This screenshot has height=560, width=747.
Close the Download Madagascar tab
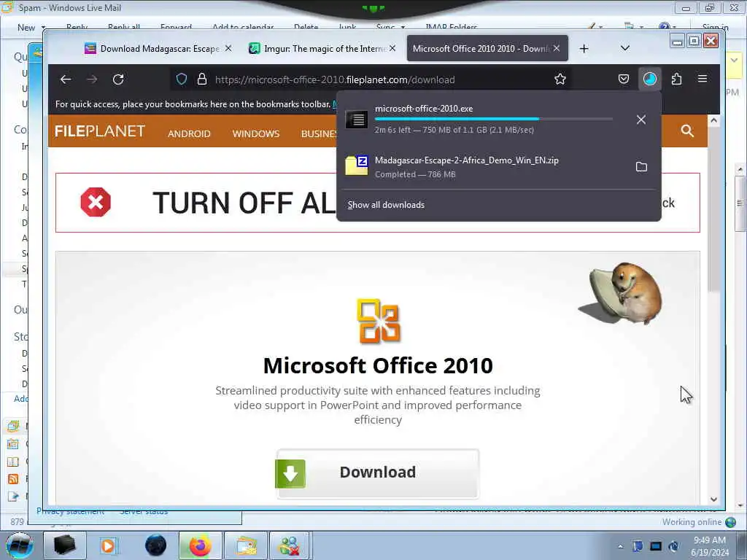228,48
